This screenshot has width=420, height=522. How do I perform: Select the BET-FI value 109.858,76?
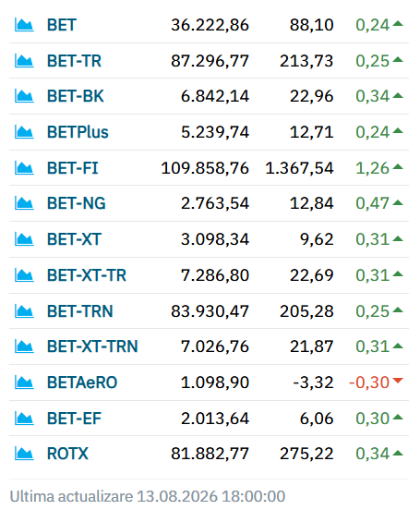click(x=205, y=168)
